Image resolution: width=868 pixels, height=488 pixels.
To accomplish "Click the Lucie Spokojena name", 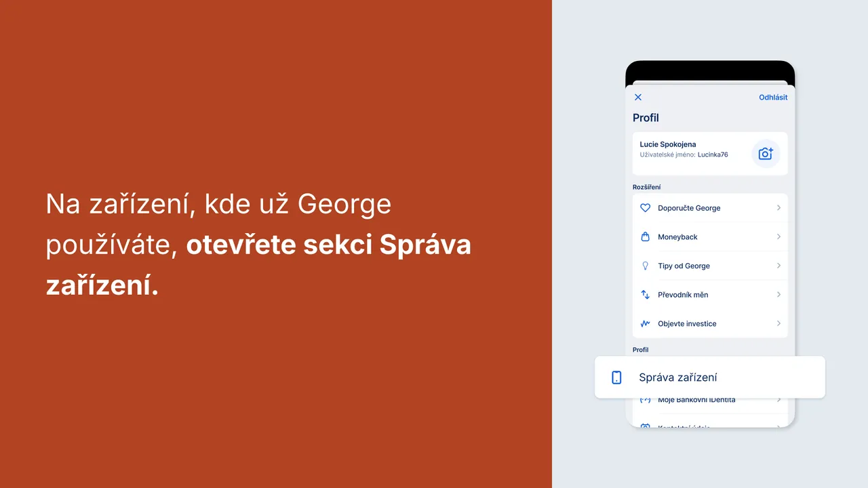I will click(x=668, y=144).
